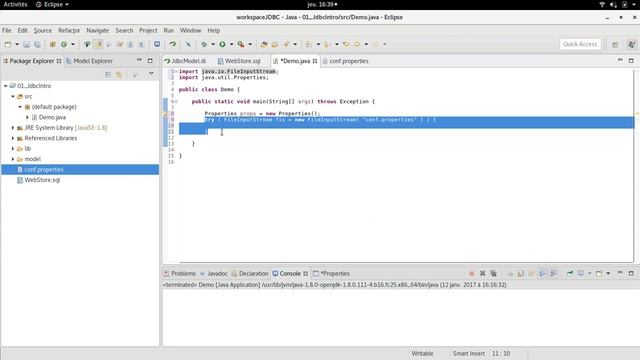Open Package Explorer View Menu arrow
The width and height of the screenshot is (640, 360).
(151, 74)
